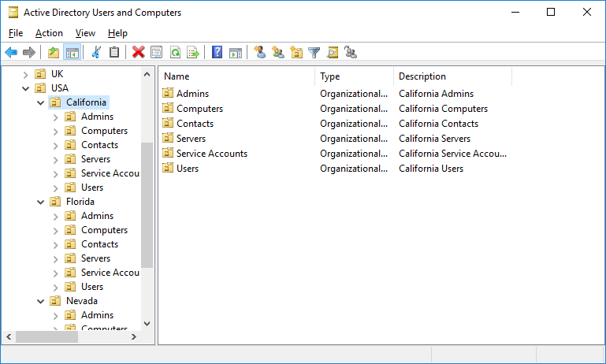Click the Find objects icon
The height and width of the screenshot is (364, 606).
click(x=333, y=52)
